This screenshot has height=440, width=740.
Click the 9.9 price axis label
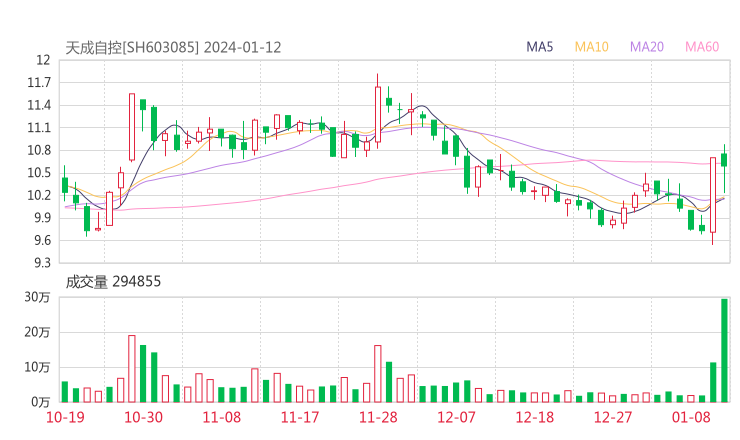(x=42, y=218)
